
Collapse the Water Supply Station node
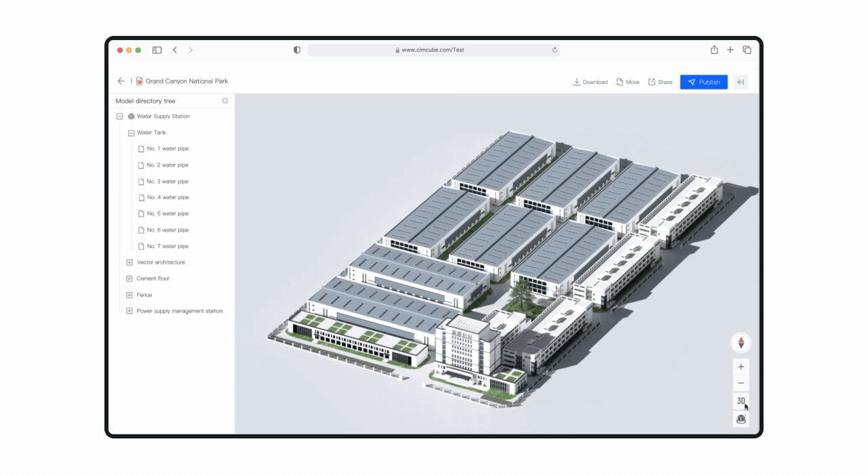(x=120, y=117)
